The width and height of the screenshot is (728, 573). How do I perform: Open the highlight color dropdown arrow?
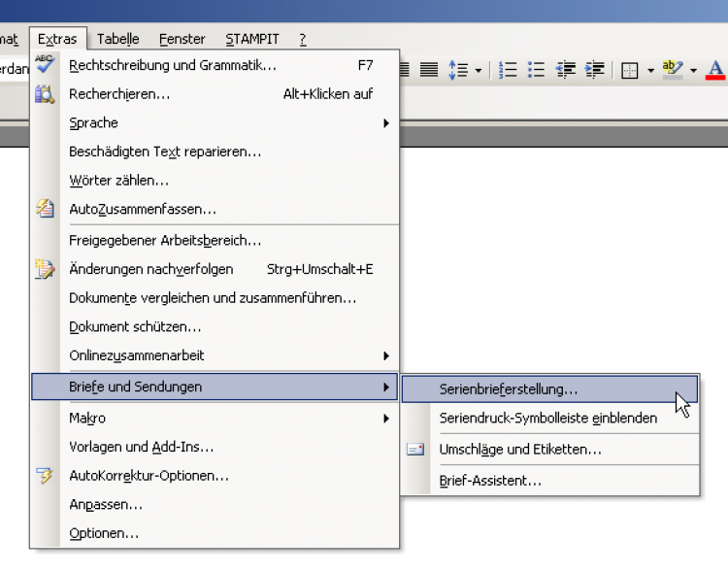(x=693, y=70)
